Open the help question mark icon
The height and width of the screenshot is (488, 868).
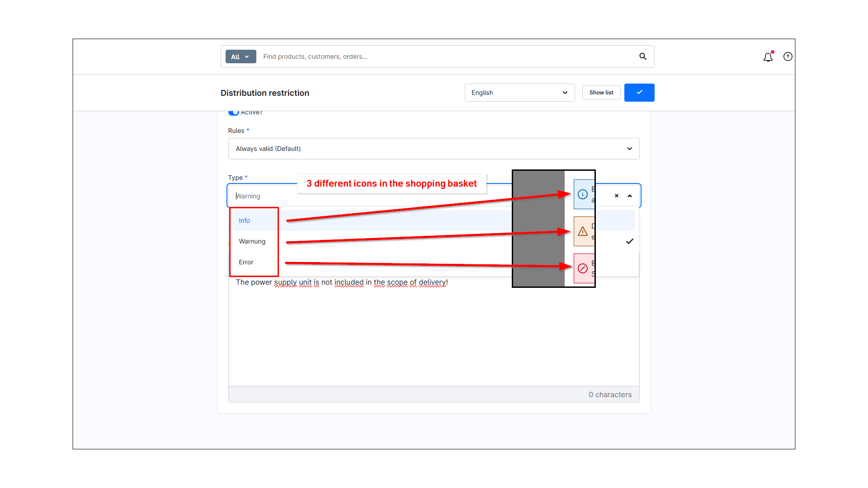[x=788, y=56]
